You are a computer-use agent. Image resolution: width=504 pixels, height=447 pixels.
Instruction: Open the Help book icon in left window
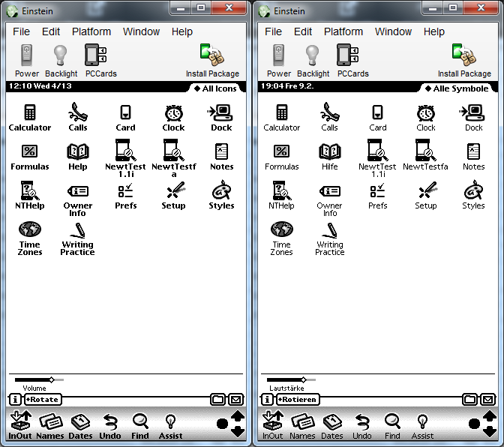(x=78, y=157)
